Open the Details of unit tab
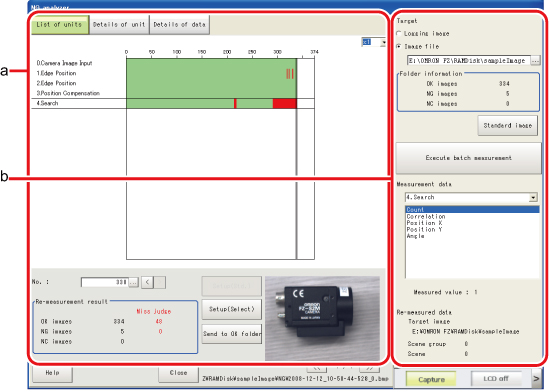Viewport: 550px width, 392px height. click(119, 25)
